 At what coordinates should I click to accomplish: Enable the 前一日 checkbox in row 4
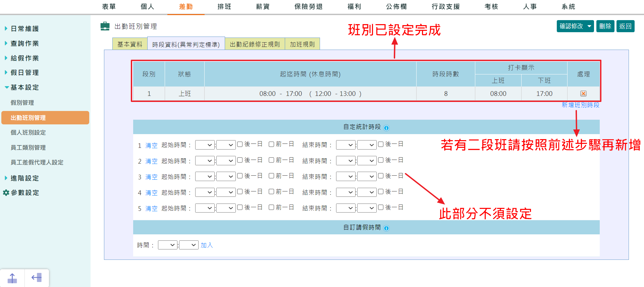271,192
